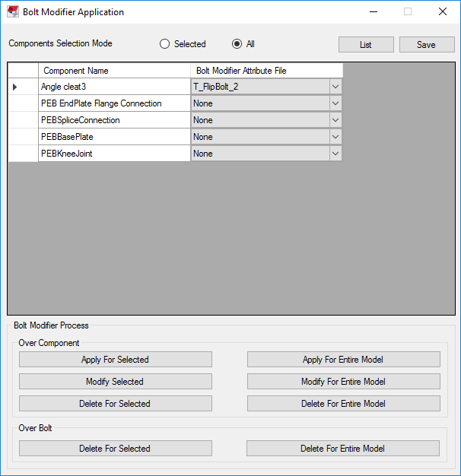
Task: Click Over Component Delete For Selected
Action: click(x=116, y=404)
